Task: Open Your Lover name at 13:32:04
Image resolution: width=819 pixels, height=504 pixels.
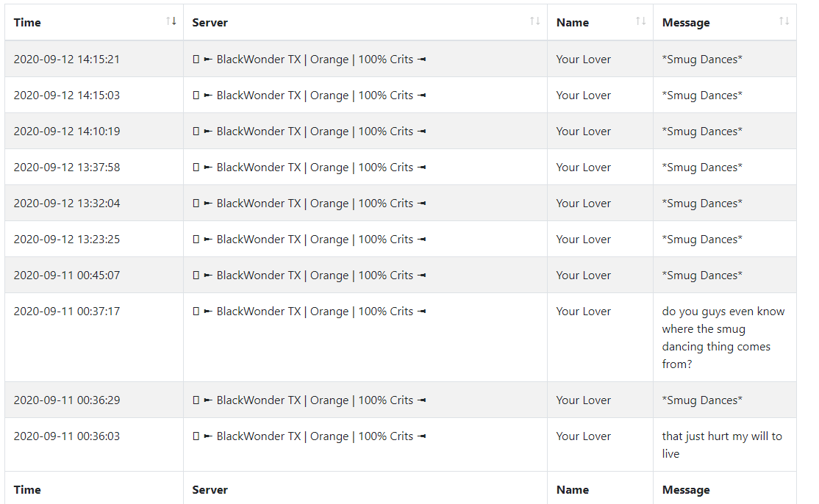Action: 584,204
